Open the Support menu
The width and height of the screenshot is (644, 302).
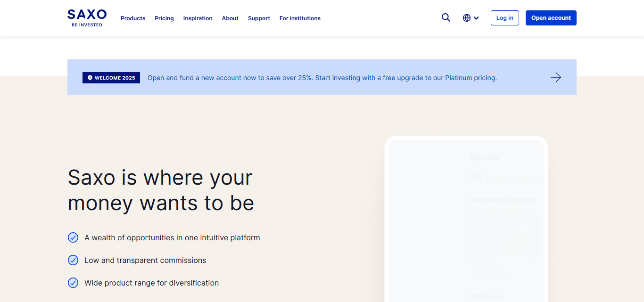(x=259, y=18)
